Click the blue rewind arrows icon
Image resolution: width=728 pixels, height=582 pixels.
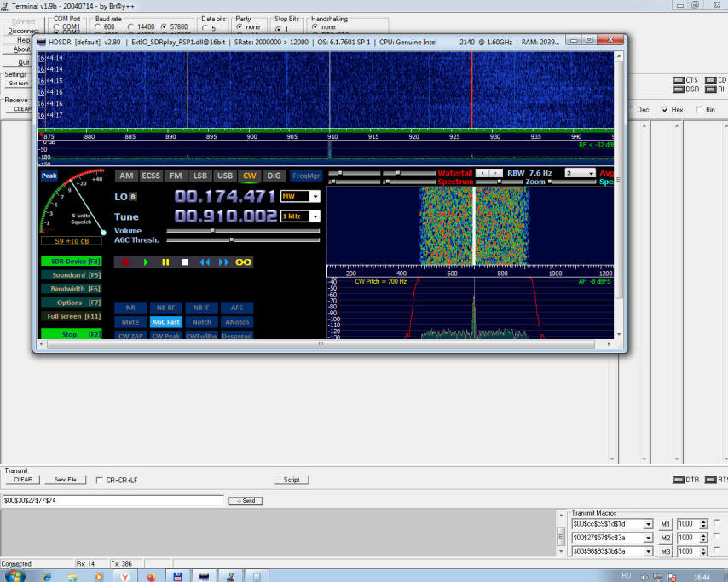(x=205, y=262)
